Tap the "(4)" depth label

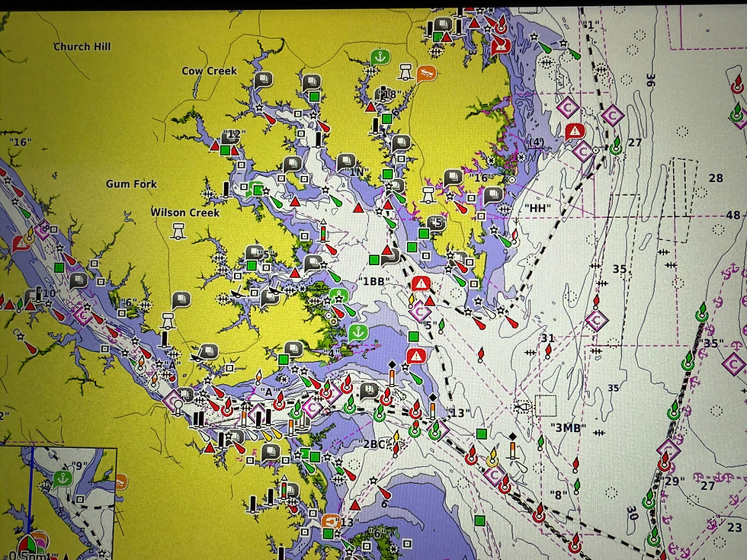pyautogui.click(x=537, y=142)
